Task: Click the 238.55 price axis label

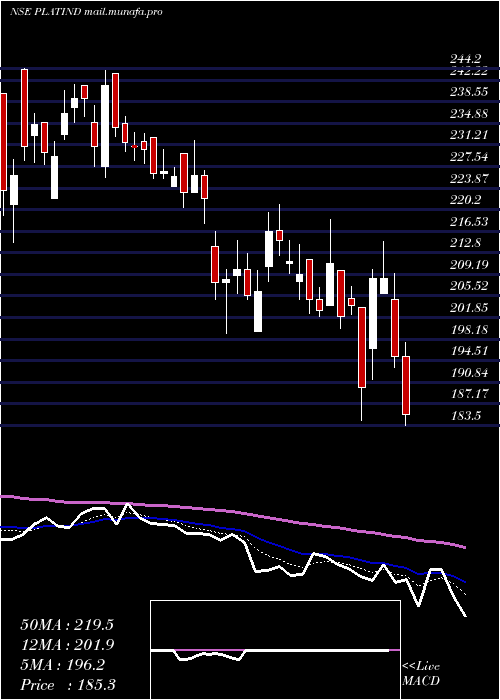Action: click(x=468, y=92)
